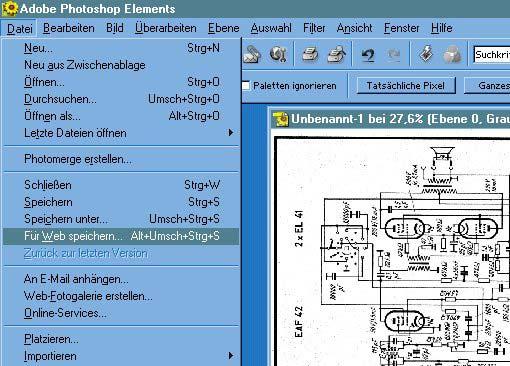The height and width of the screenshot is (366, 510).
Task: Click the Print icon in toolbar
Action: [310, 54]
